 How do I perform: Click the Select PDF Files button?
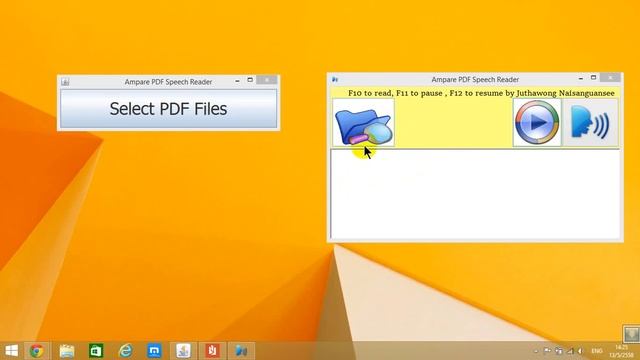coord(168,109)
